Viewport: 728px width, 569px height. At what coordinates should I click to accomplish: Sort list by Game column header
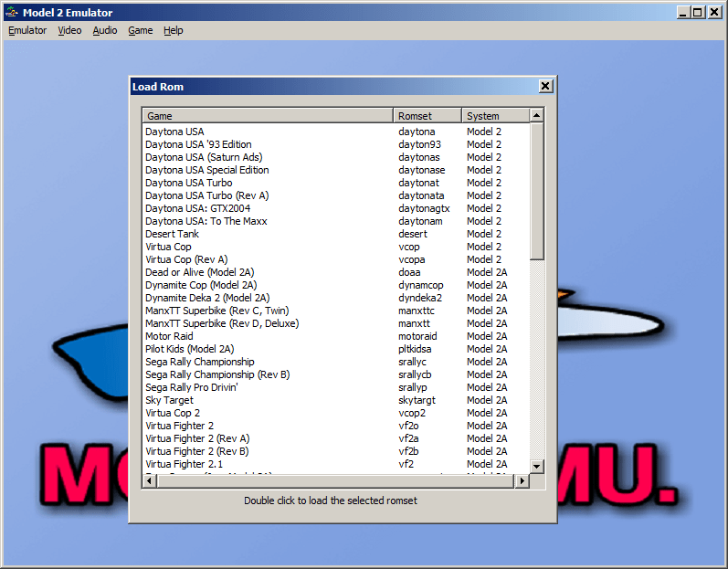pos(268,116)
